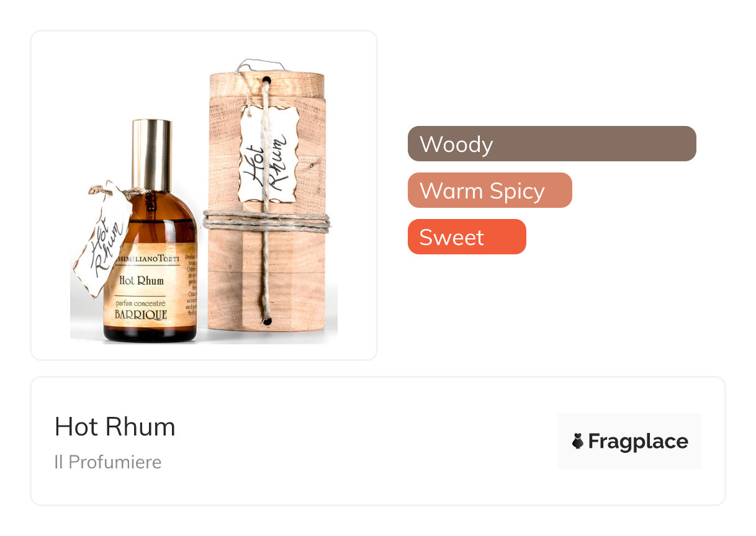
Task: Click the wire loop atop wooden case
Action: coord(261,65)
